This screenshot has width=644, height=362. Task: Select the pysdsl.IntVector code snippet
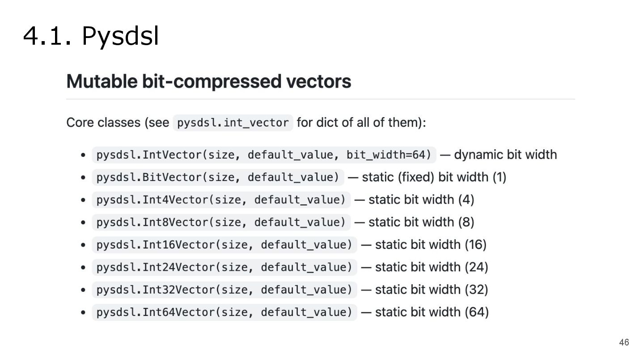coord(264,155)
